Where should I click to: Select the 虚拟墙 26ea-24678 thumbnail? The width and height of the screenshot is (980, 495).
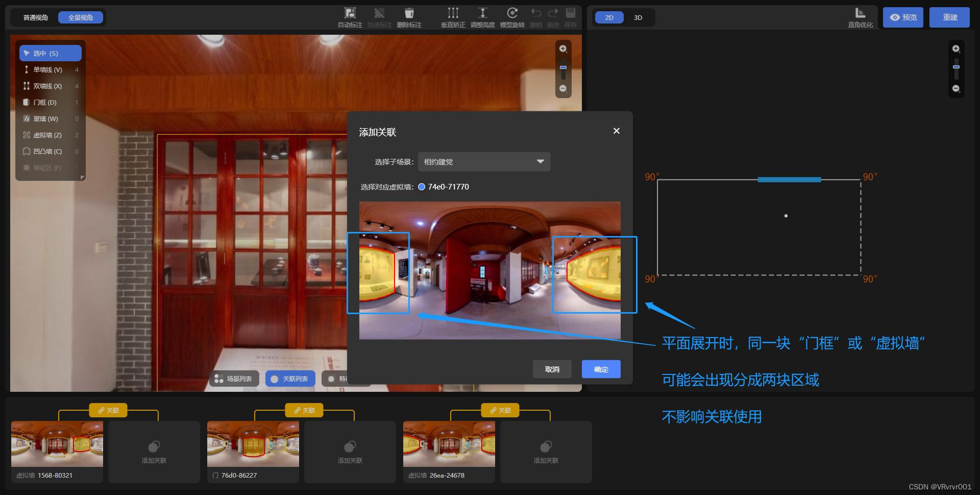pyautogui.click(x=449, y=444)
